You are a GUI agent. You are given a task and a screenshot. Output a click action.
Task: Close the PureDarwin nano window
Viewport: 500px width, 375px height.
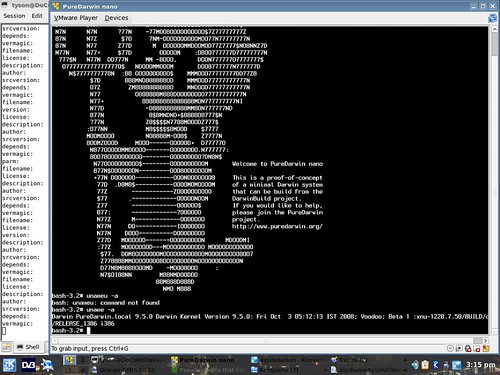tap(493, 6)
